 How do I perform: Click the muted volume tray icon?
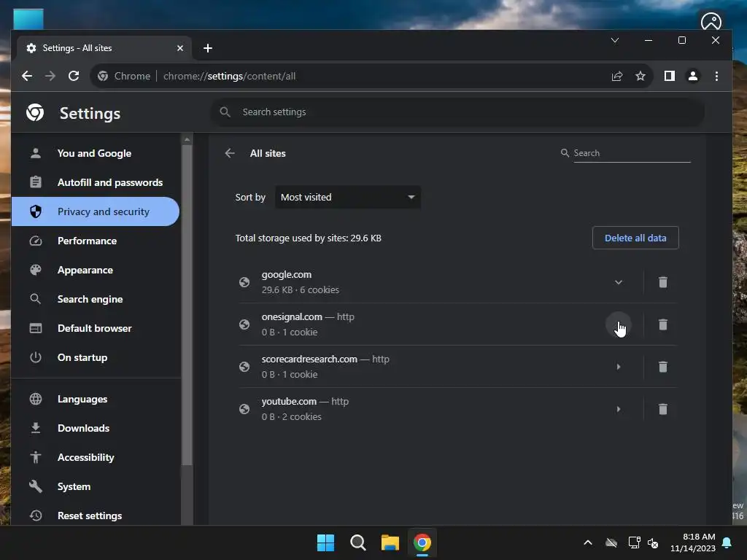coord(653,542)
